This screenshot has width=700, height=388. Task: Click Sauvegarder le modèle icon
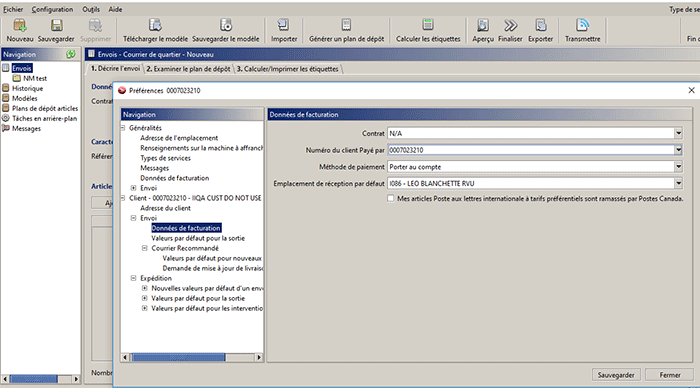[x=225, y=25]
